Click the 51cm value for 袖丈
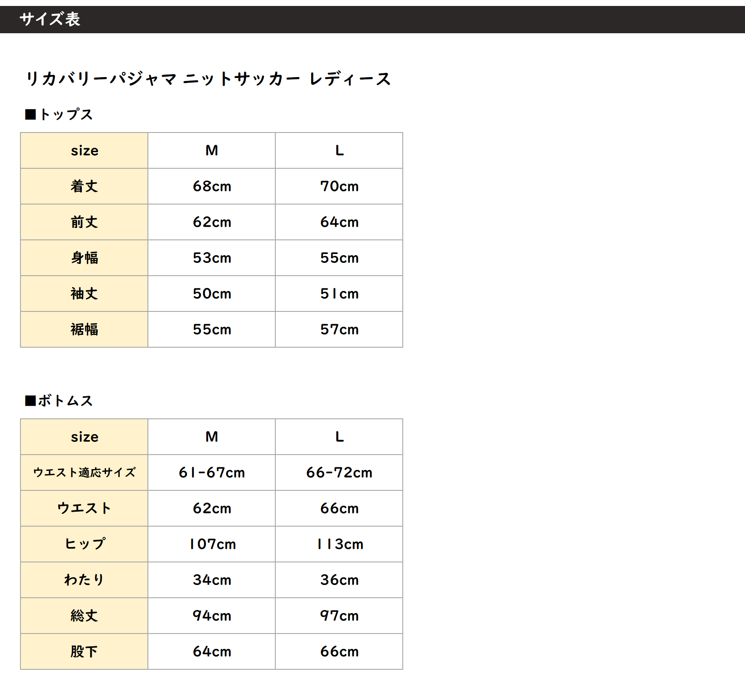The image size is (745, 700). click(x=339, y=294)
